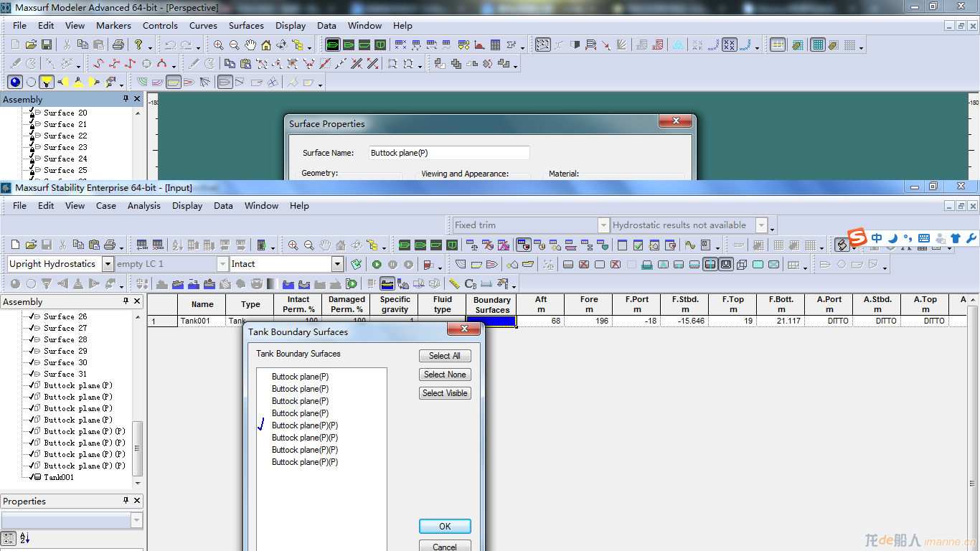Open Case menu in Stability
The image size is (980, 551).
[106, 205]
